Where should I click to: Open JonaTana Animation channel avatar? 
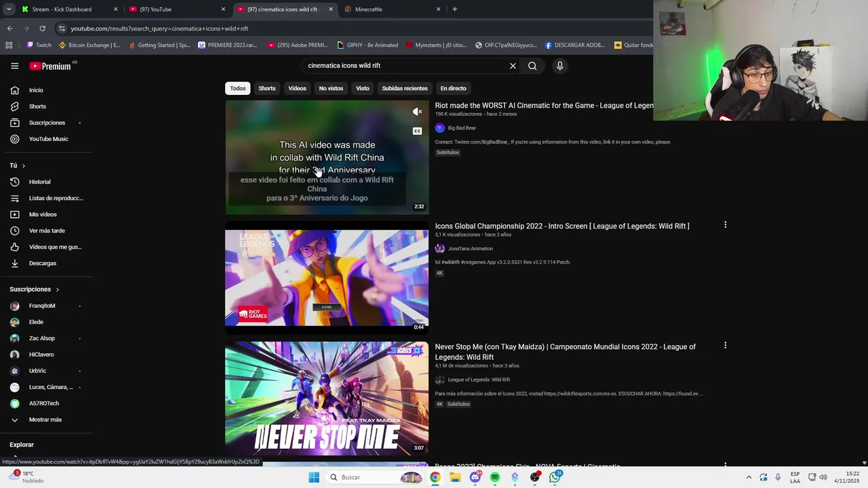pyautogui.click(x=439, y=249)
